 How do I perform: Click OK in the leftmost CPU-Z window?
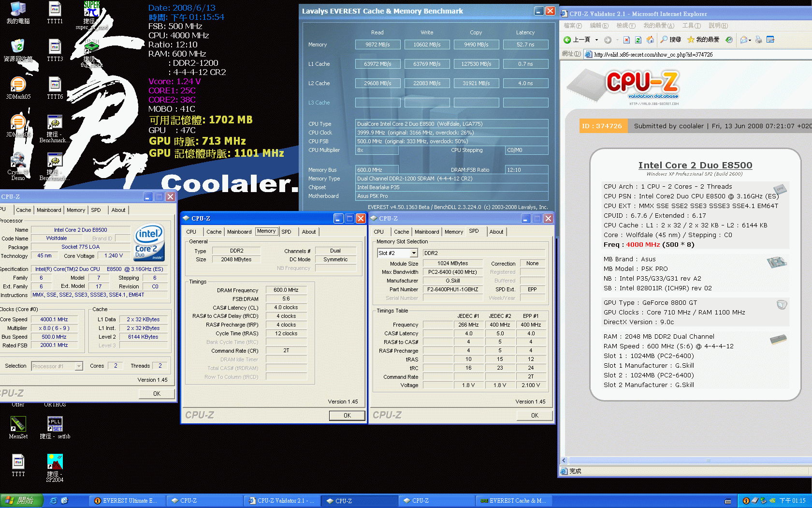coord(157,394)
